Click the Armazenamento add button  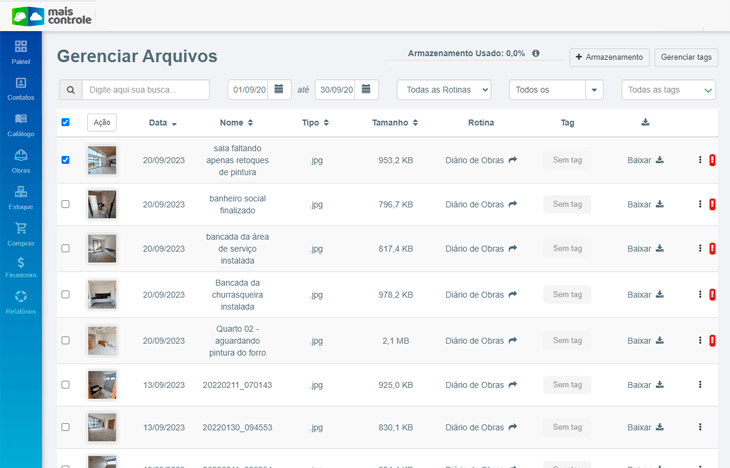coord(609,58)
